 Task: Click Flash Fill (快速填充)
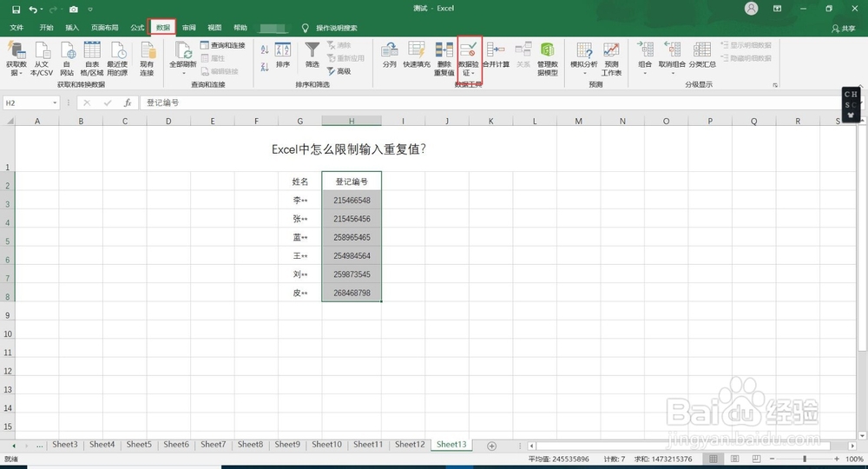click(417, 56)
